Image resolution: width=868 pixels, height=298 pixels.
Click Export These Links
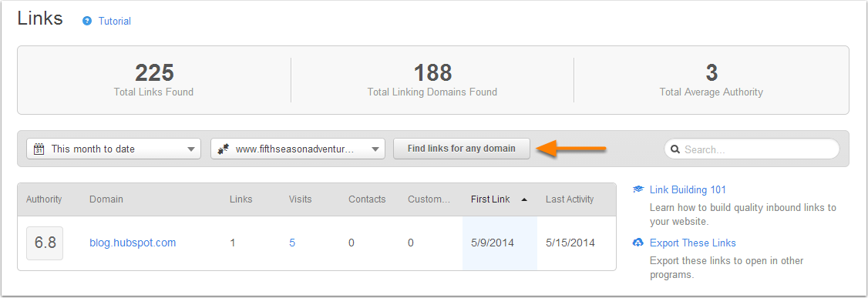[693, 243]
